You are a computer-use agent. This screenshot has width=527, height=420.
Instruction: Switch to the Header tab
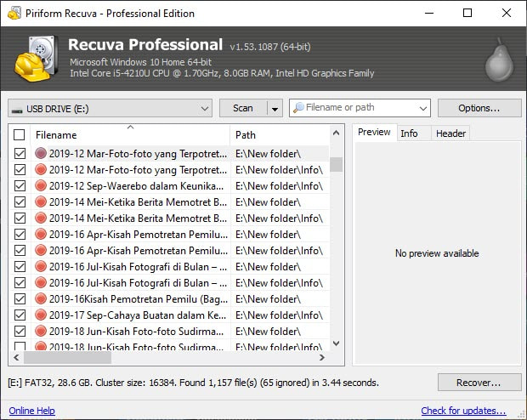[x=450, y=133]
